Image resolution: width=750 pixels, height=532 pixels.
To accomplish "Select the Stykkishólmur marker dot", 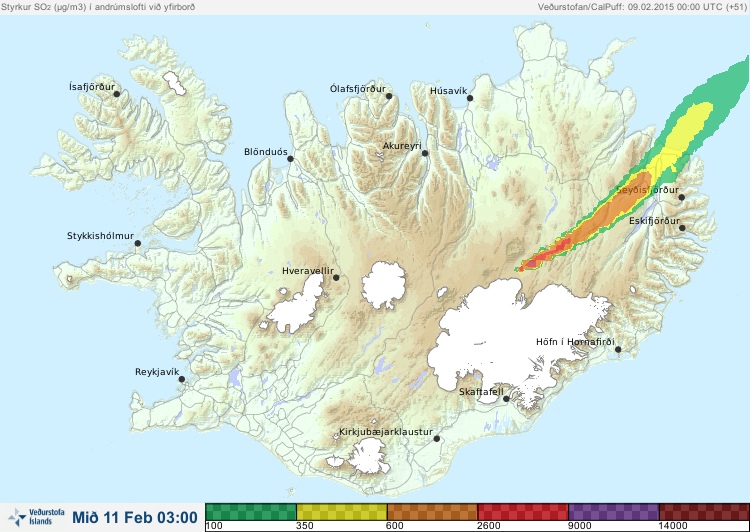I will tap(138, 243).
